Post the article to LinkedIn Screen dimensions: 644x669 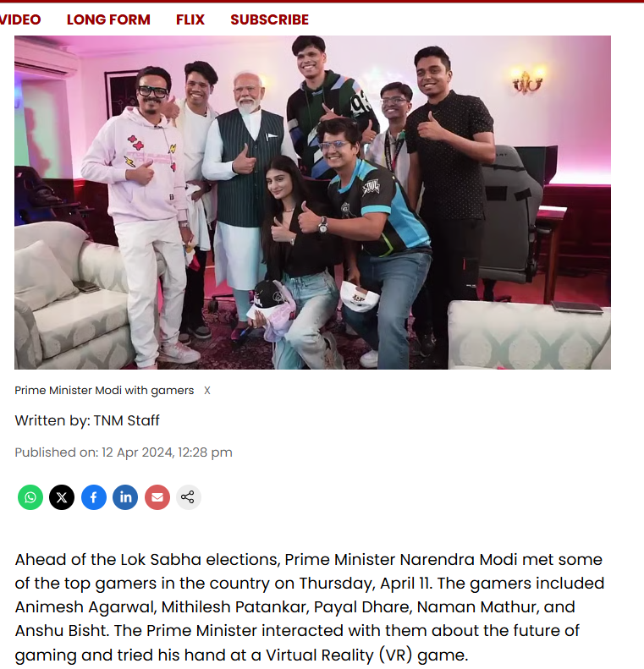(125, 497)
